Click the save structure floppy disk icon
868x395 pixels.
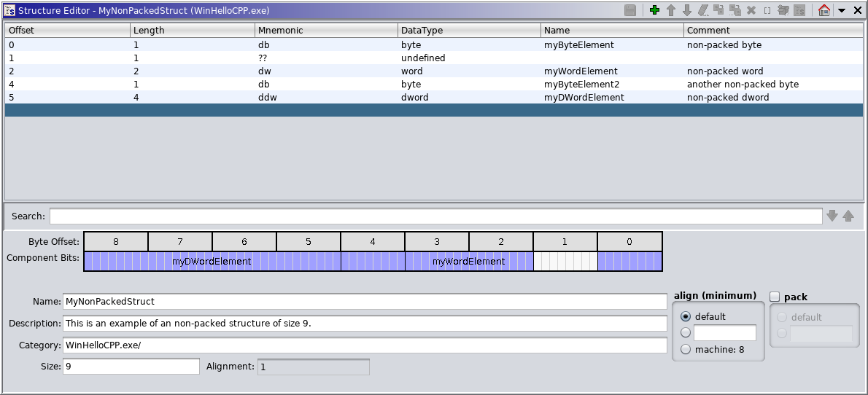tap(630, 10)
